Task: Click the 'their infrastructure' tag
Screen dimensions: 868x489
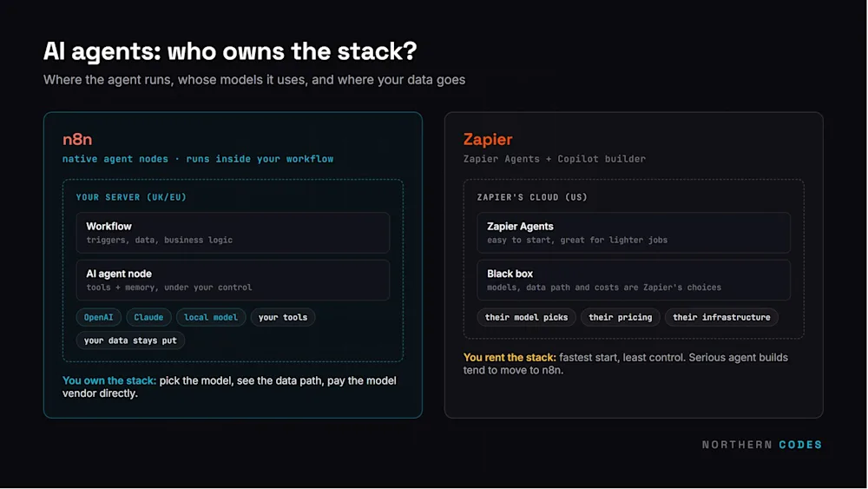Action: pos(721,317)
